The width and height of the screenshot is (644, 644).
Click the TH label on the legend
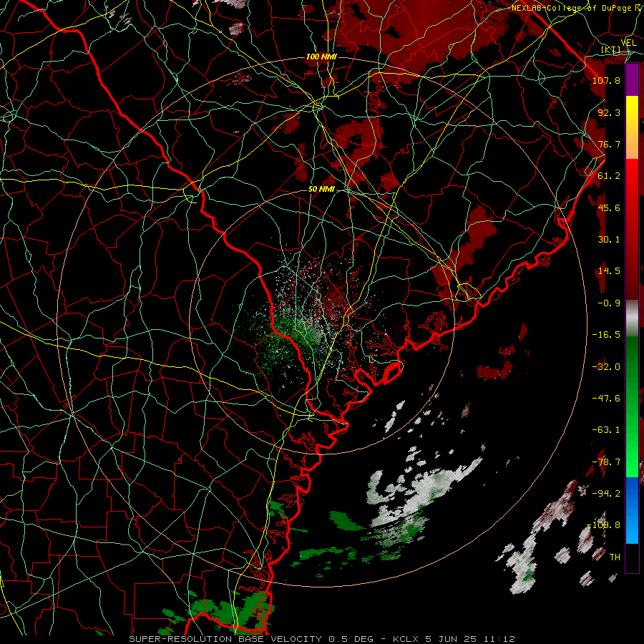coord(615,557)
